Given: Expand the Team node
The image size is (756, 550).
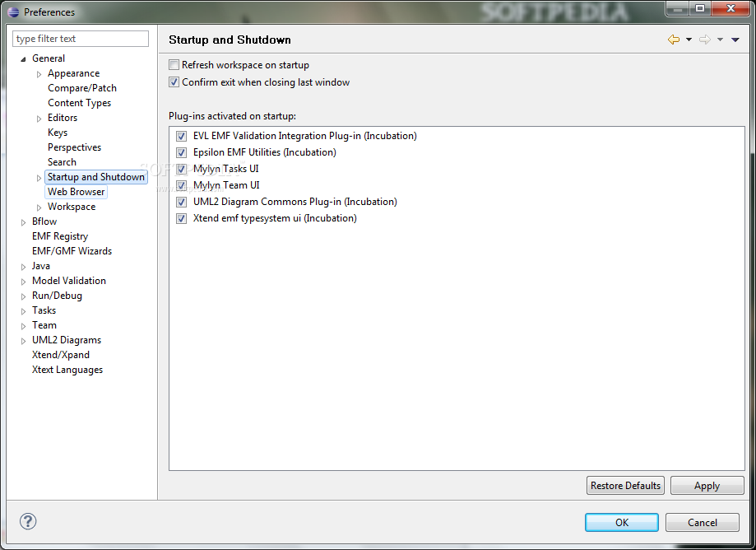Looking at the screenshot, I should pos(23,326).
